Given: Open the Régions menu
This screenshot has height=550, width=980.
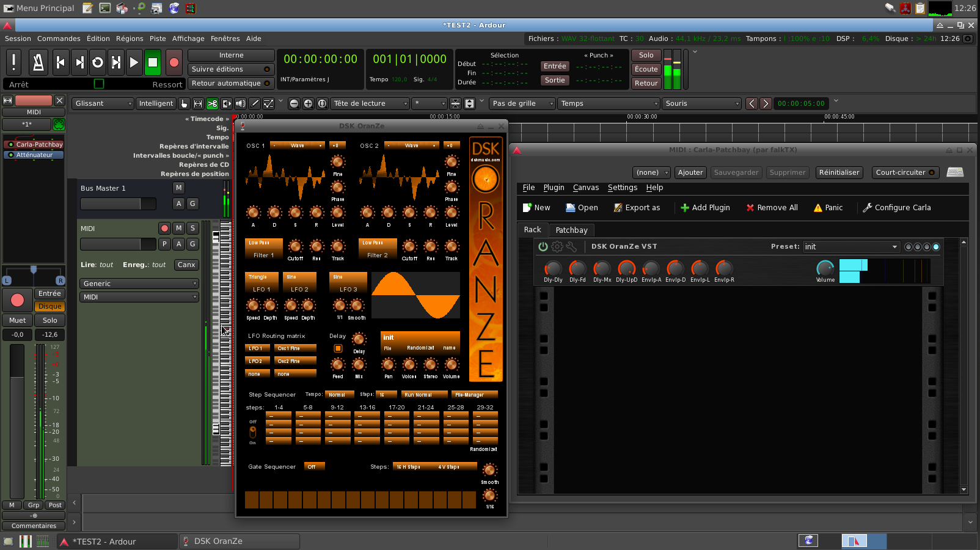Looking at the screenshot, I should point(130,38).
